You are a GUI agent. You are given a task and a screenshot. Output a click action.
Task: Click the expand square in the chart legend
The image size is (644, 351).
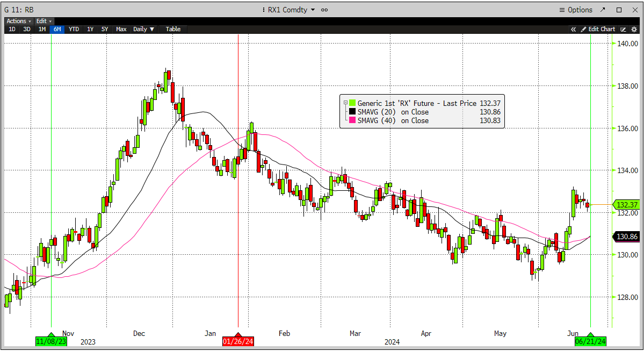coord(344,103)
